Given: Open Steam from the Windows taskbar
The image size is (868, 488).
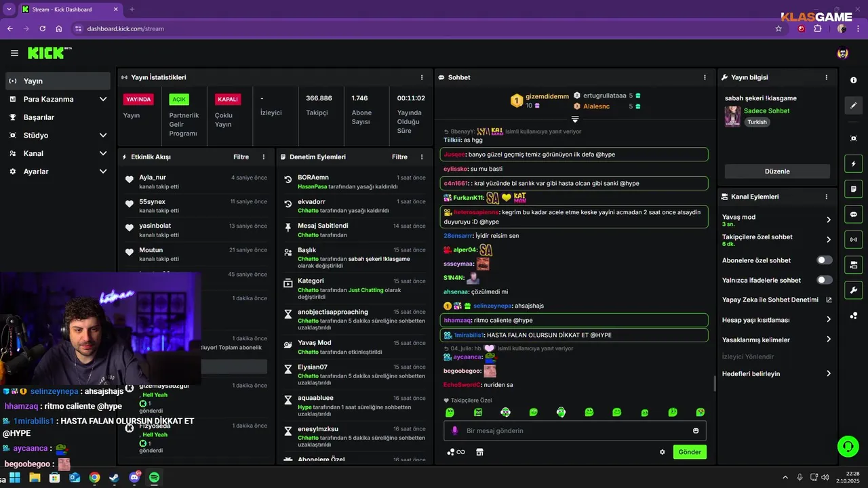Looking at the screenshot, I should click(114, 477).
